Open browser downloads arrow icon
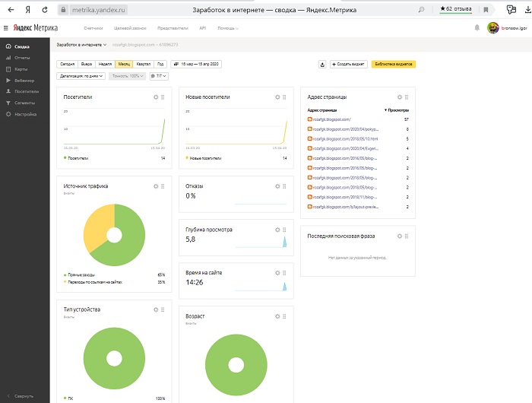Screen dimensions: 532x403 (x=527, y=10)
